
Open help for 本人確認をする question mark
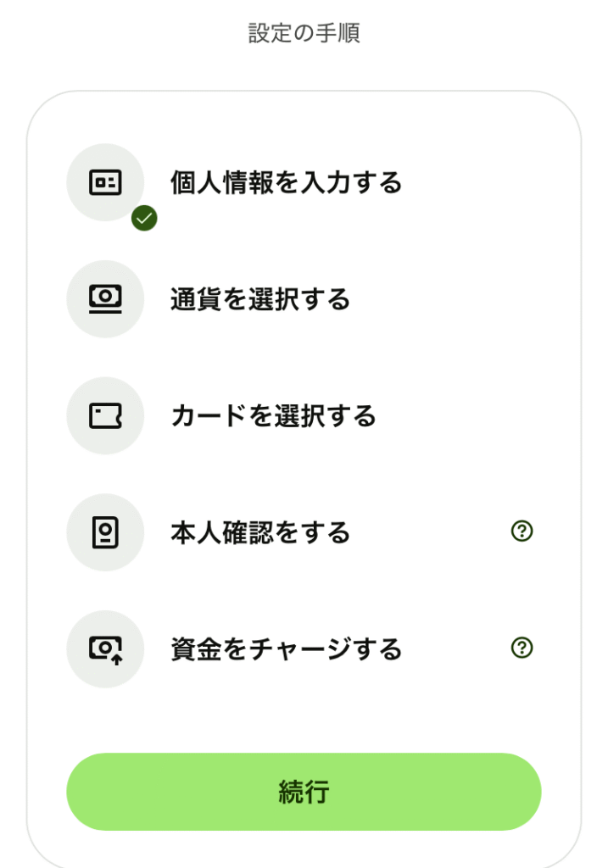point(522,531)
